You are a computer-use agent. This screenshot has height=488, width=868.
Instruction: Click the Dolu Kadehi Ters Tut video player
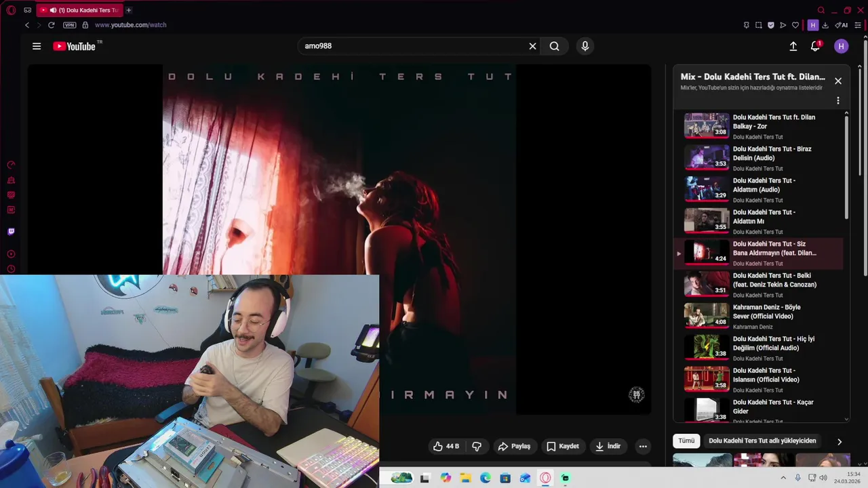[x=339, y=239]
